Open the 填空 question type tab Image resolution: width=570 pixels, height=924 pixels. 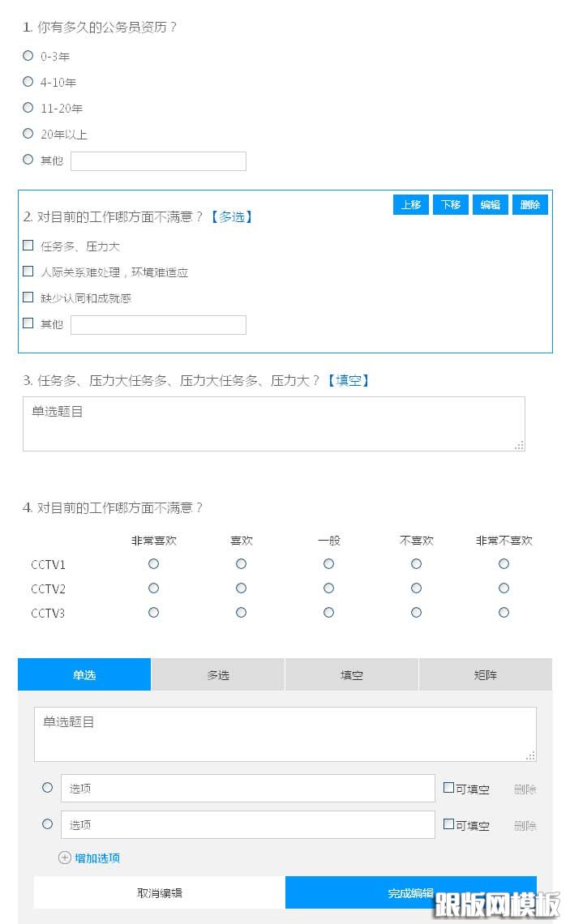point(352,674)
